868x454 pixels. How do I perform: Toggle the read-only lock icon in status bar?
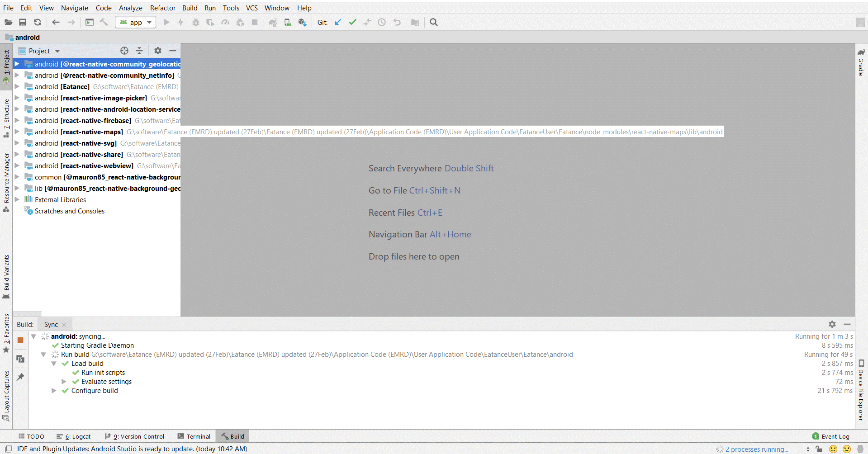click(819, 449)
